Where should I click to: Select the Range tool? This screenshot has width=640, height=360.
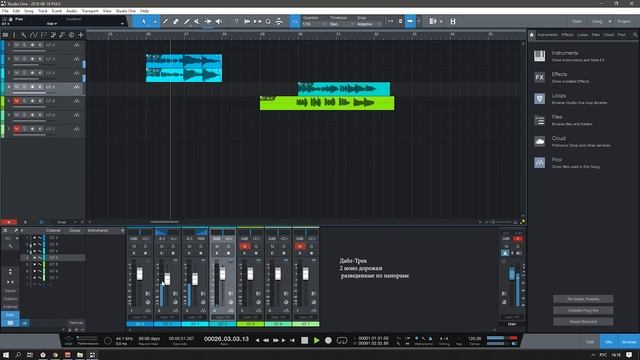(155, 21)
